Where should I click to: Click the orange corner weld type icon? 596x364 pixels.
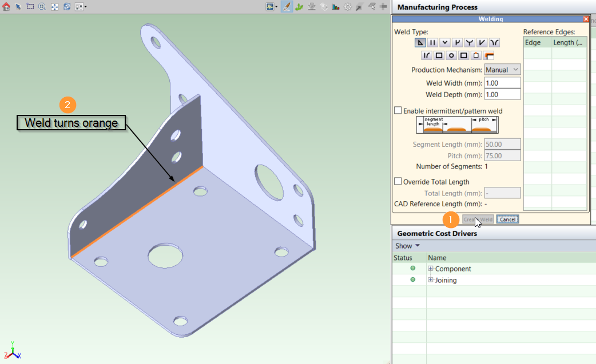pyautogui.click(x=488, y=55)
